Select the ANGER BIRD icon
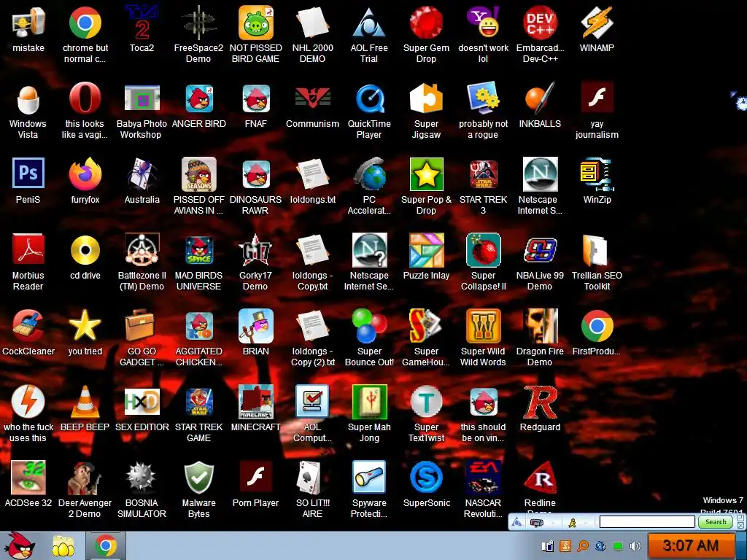 [x=198, y=98]
